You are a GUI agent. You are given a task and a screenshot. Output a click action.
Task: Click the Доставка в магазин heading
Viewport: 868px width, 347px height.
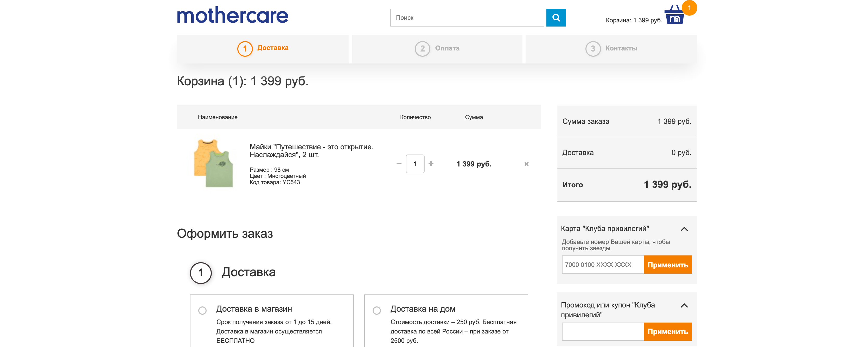[x=254, y=309]
